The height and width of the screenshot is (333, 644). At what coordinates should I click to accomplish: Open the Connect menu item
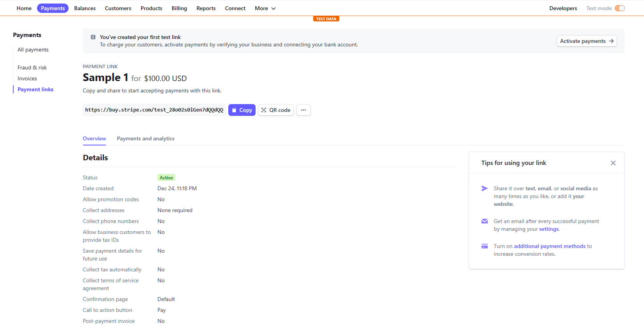(235, 8)
